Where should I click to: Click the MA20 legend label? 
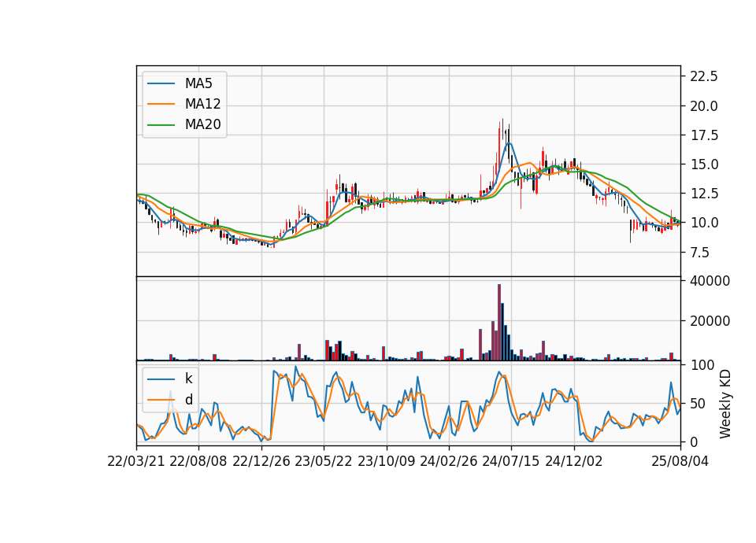coord(202,124)
